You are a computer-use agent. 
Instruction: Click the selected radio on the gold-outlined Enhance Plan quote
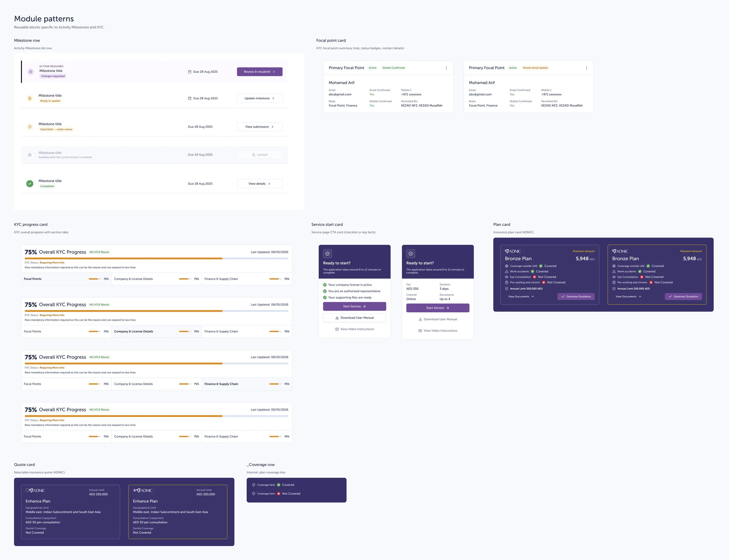[135, 490]
